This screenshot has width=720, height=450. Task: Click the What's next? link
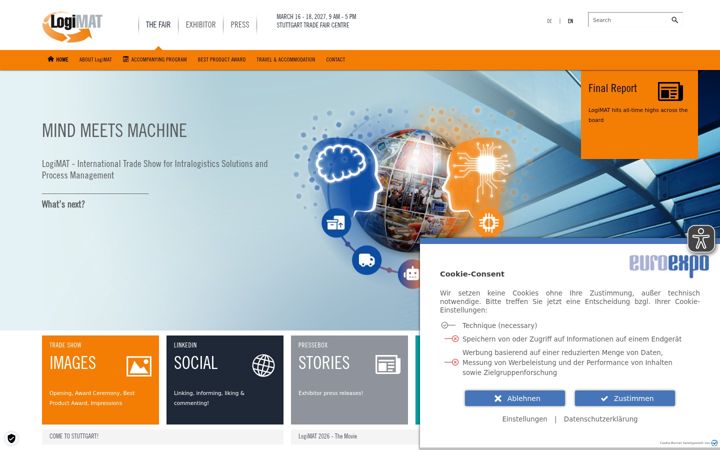63,204
